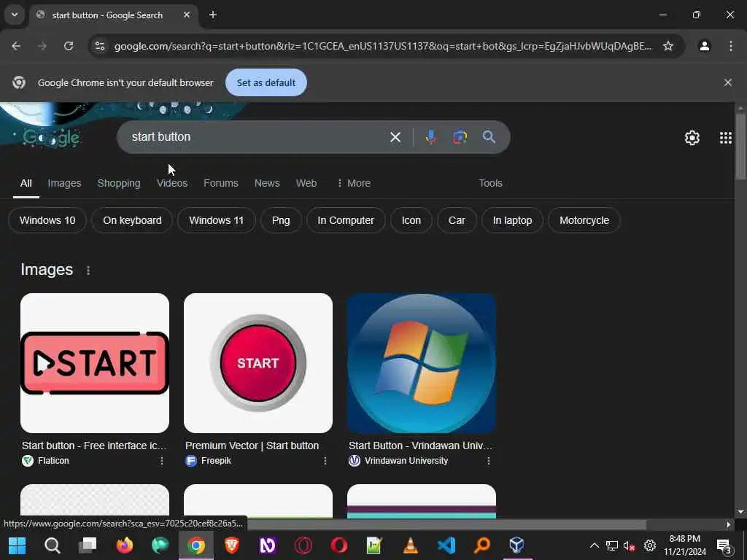This screenshot has height=560, width=747.
Task: Bookmark this page with the star icon
Action: click(668, 46)
